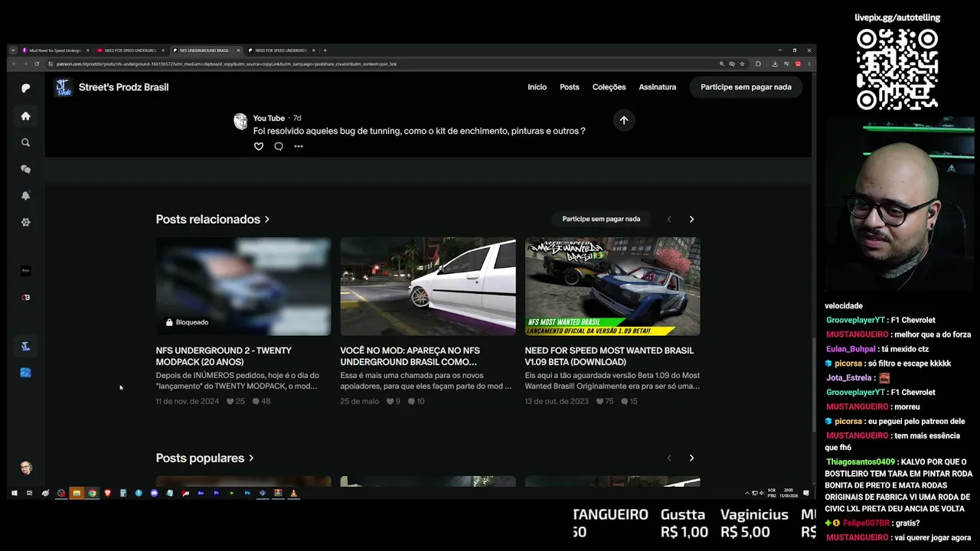Click Participe sem pagar nada beside Posts relacionados

601,219
